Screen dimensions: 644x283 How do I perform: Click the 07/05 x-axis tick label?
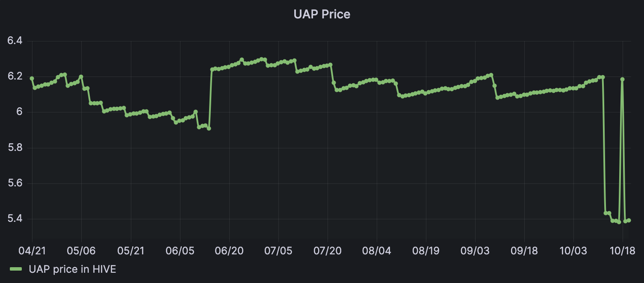pos(278,250)
